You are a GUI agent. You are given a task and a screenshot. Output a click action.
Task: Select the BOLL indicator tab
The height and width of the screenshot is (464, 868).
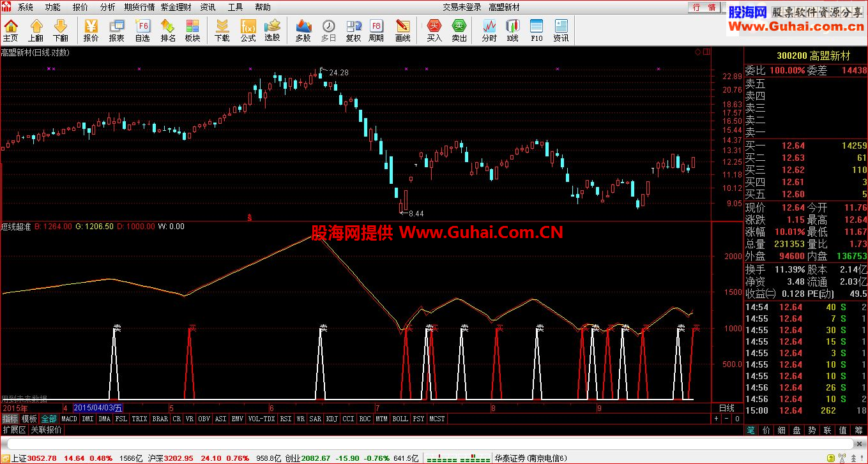pyautogui.click(x=400, y=419)
